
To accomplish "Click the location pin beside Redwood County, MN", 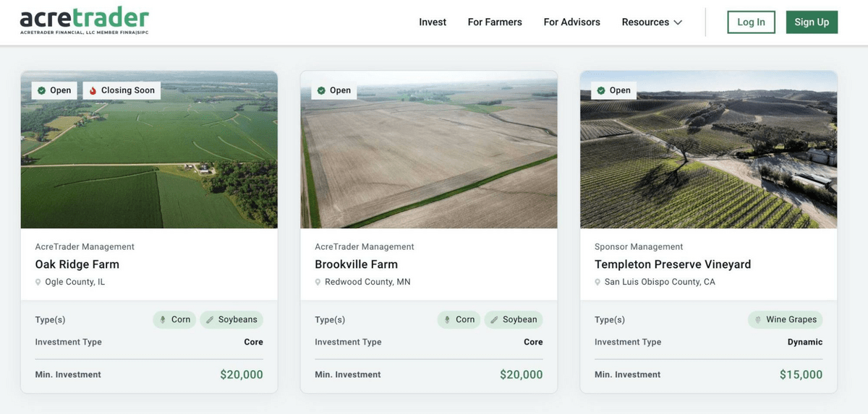I will coord(318,283).
